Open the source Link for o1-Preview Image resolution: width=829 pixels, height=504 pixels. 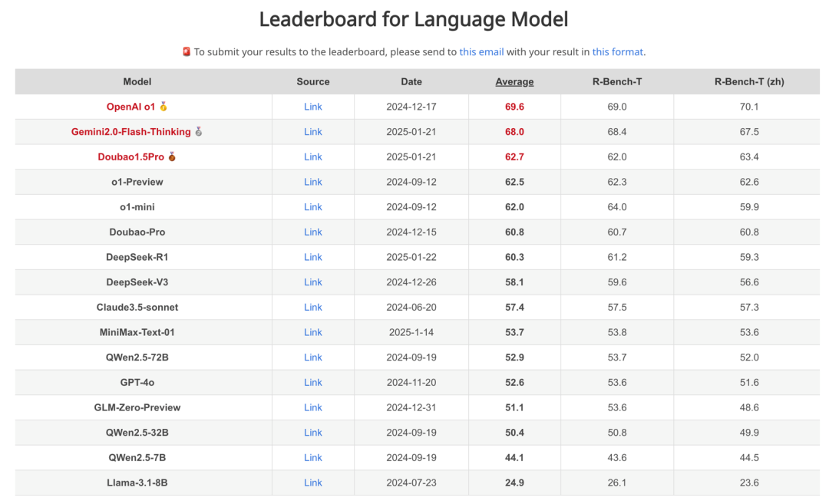click(313, 182)
